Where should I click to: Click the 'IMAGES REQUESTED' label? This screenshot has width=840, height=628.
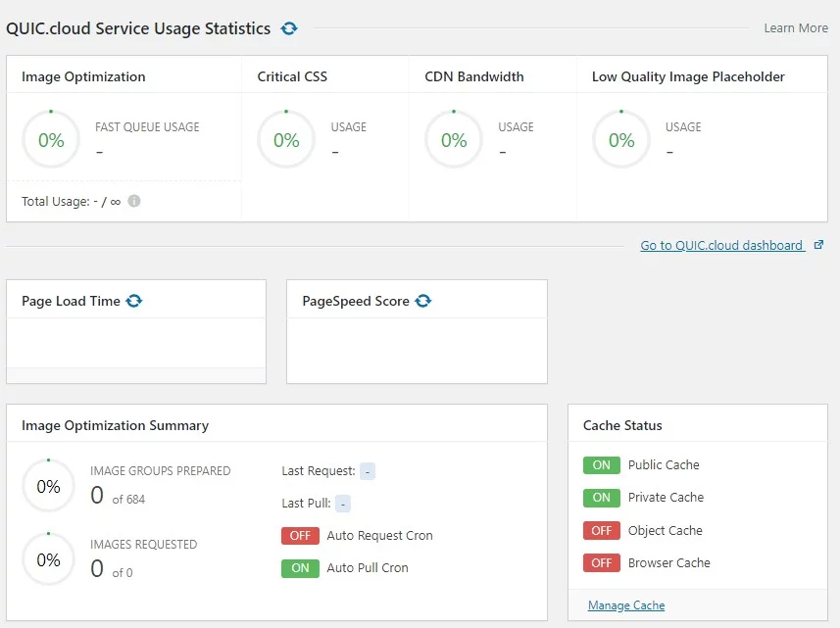(143, 544)
